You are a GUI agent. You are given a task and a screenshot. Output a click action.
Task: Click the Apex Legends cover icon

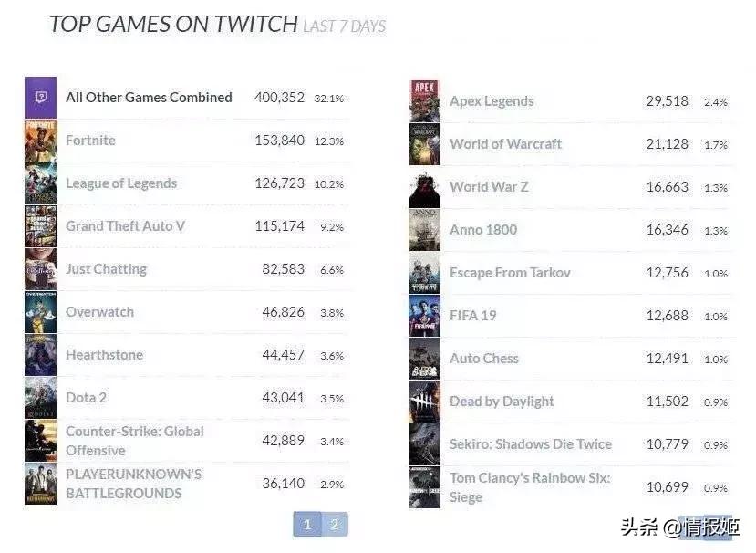click(424, 101)
